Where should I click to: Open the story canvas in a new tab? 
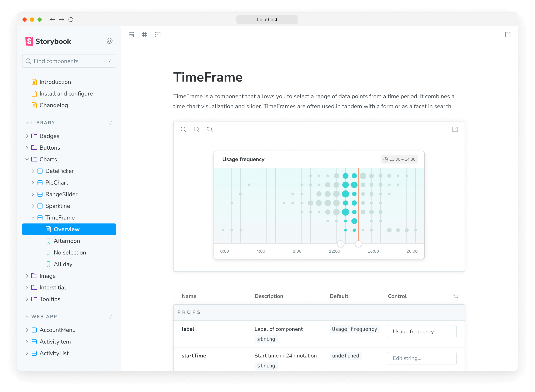pyautogui.click(x=455, y=130)
